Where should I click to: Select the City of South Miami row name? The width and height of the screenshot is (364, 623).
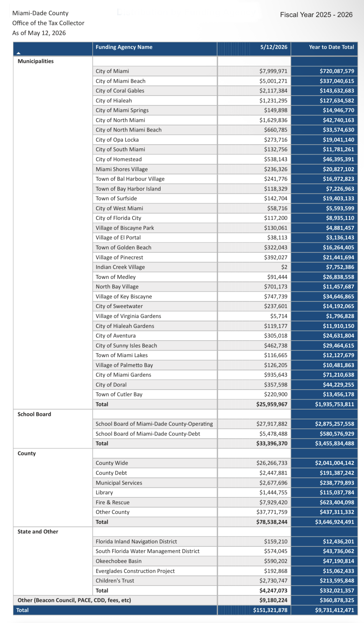(x=120, y=149)
